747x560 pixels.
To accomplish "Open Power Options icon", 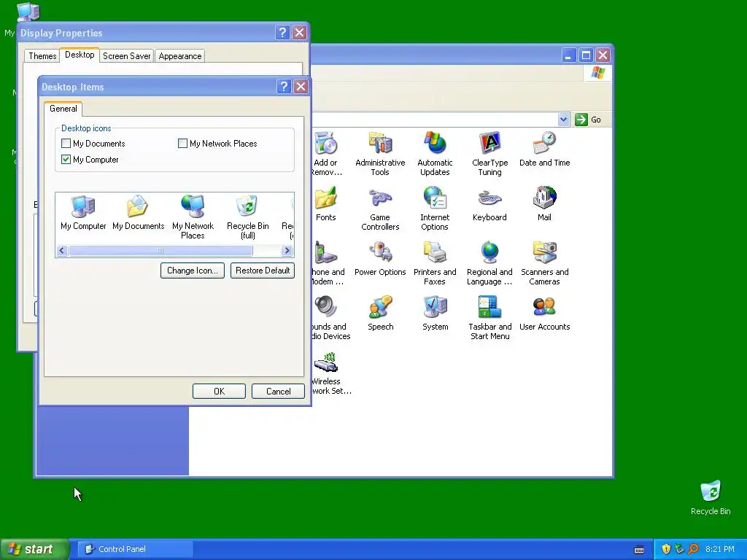I will click(380, 258).
